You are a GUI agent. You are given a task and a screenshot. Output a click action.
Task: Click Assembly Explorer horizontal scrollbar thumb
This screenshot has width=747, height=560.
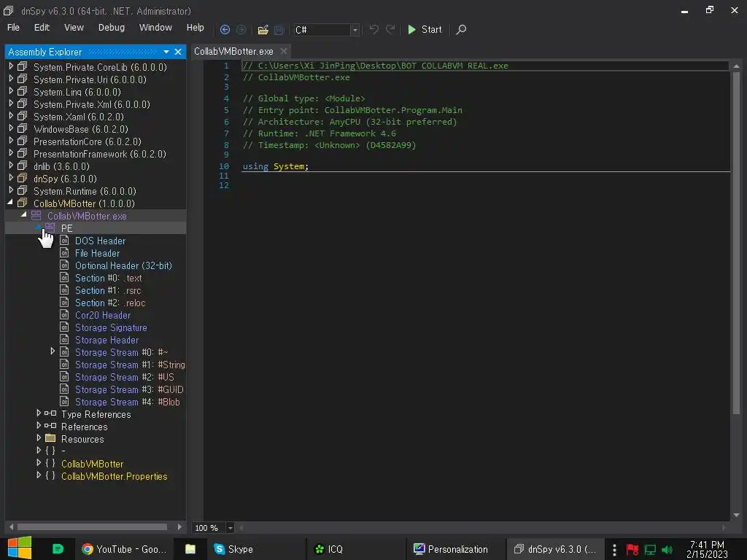click(x=93, y=526)
